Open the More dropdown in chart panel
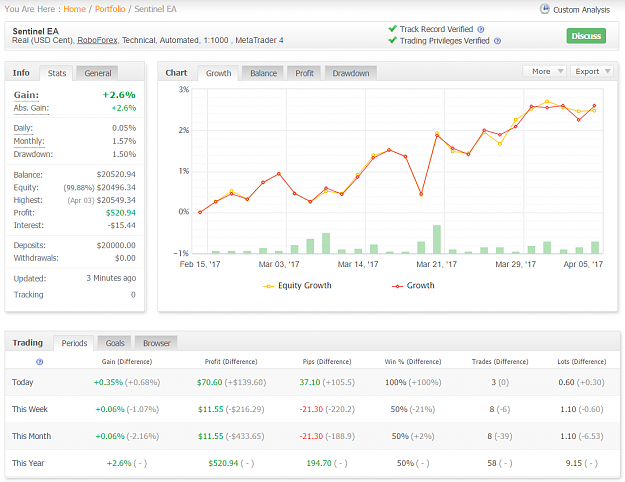 point(544,71)
